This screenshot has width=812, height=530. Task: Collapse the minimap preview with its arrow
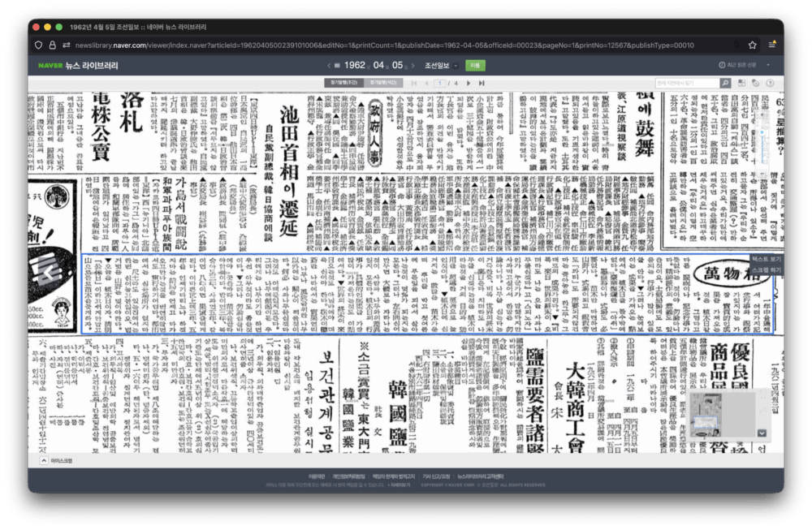[x=762, y=433]
